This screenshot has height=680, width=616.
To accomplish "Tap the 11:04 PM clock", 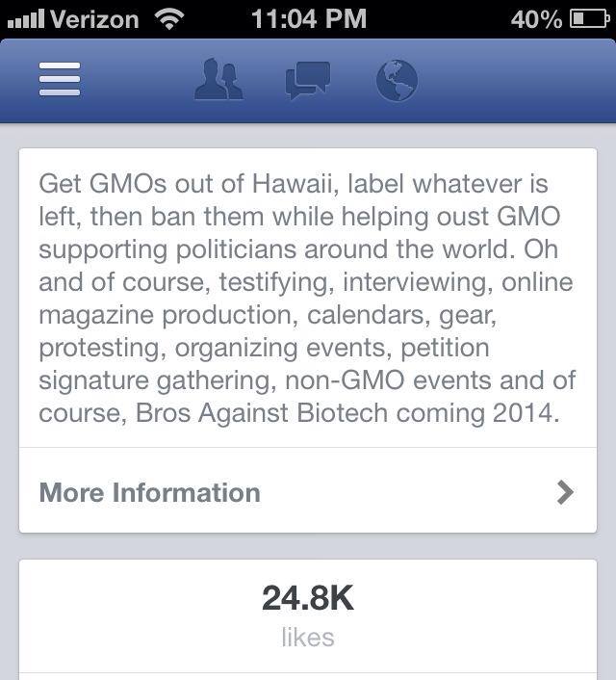I will [x=308, y=18].
